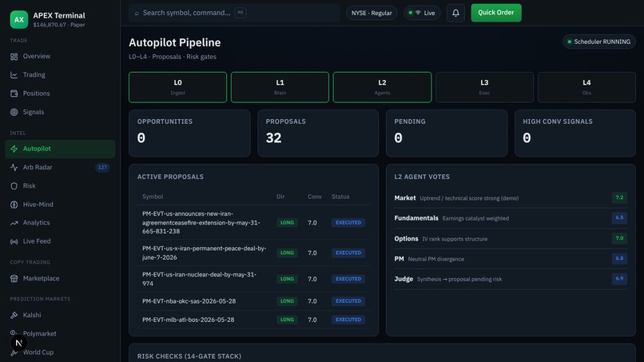Image resolution: width=644 pixels, height=362 pixels.
Task: Click the Live connection status pill
Action: pyautogui.click(x=422, y=13)
